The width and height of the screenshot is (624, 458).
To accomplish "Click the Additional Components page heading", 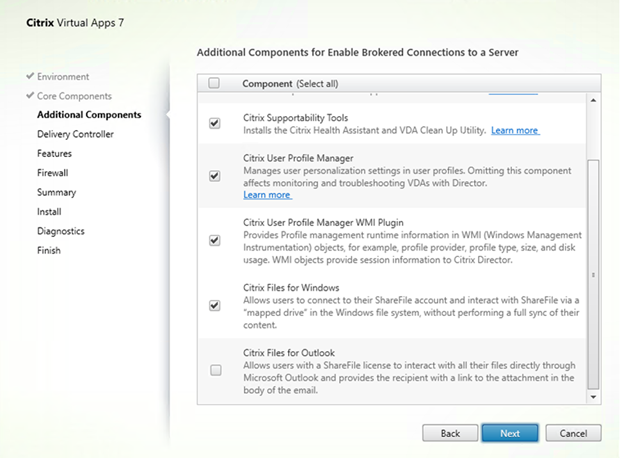I will point(357,53).
